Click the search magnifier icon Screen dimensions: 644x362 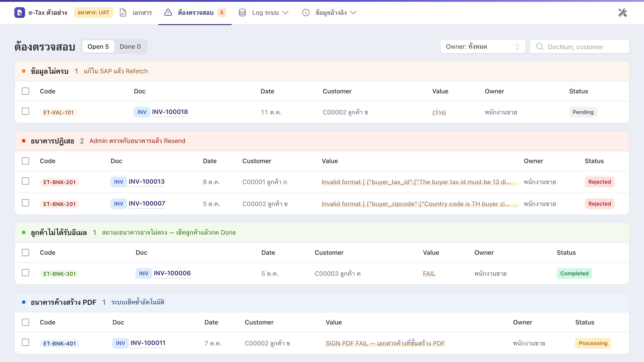540,46
